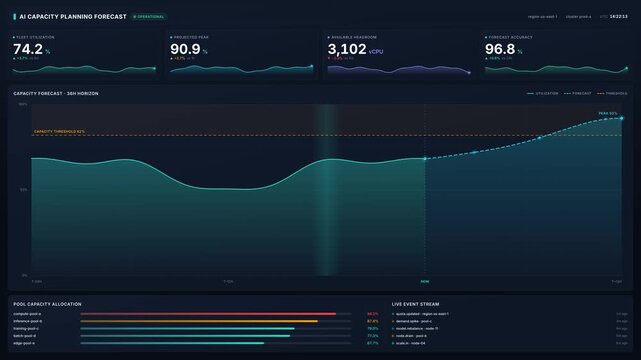Click the orange inference-pool-b allocation bar
641x360 pixels.
(199, 322)
